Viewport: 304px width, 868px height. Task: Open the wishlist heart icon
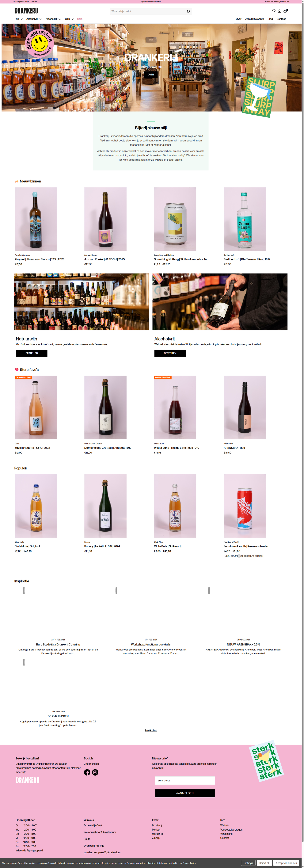click(274, 11)
